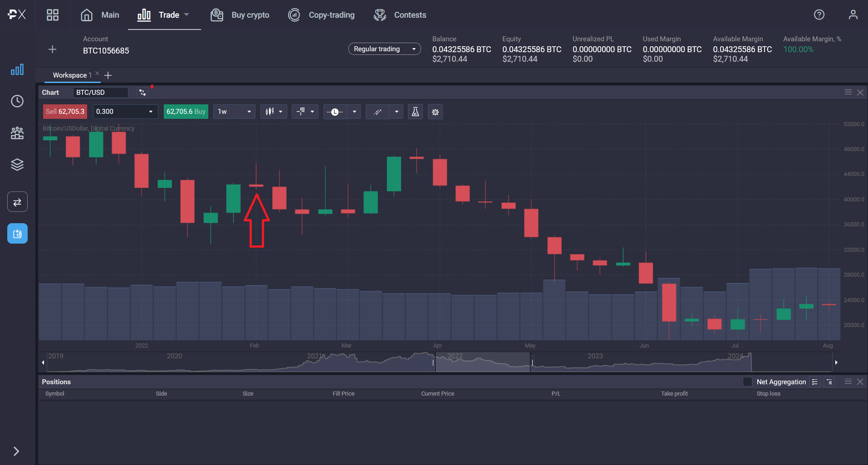Click the right handle of timeline range
868x465 pixels.
click(532, 362)
